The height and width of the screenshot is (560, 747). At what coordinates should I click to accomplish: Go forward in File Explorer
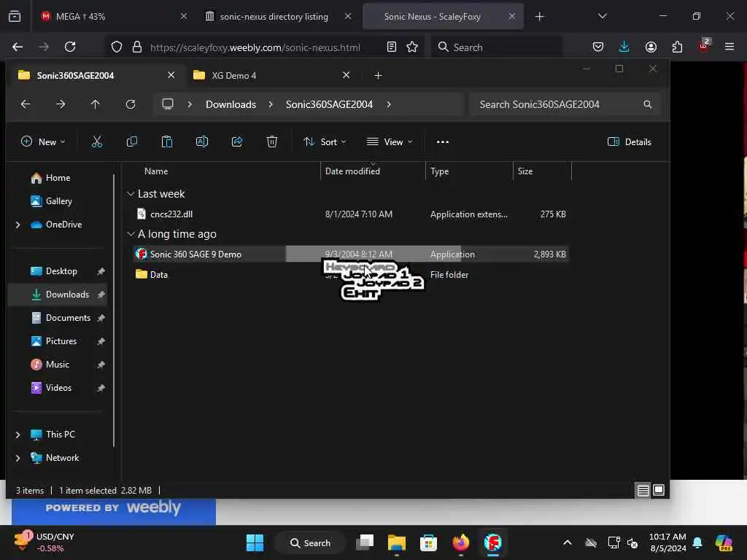[61, 104]
